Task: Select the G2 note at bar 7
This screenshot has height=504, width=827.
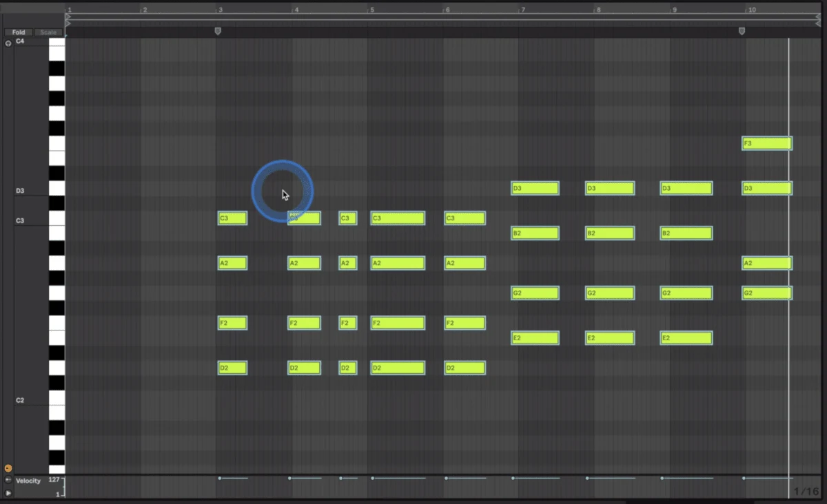Action: pyautogui.click(x=535, y=293)
